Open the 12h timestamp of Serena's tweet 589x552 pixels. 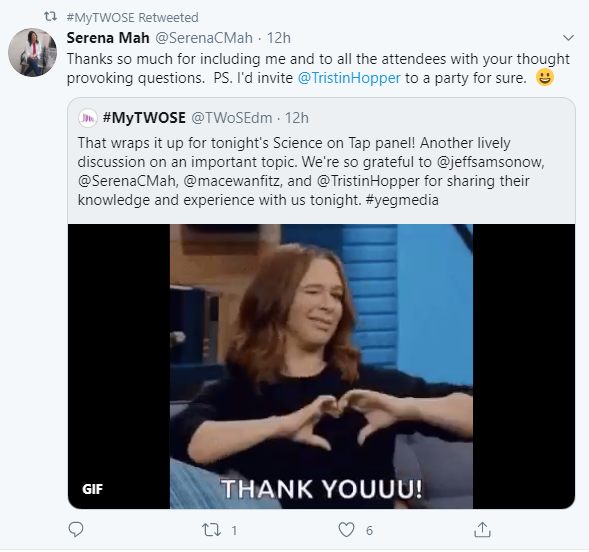point(278,38)
